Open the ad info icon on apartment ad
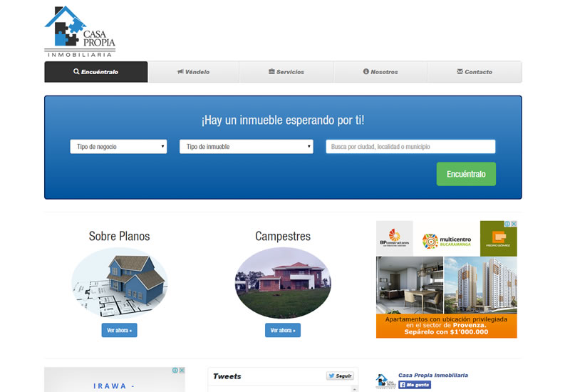570x392 pixels. pyautogui.click(x=507, y=224)
